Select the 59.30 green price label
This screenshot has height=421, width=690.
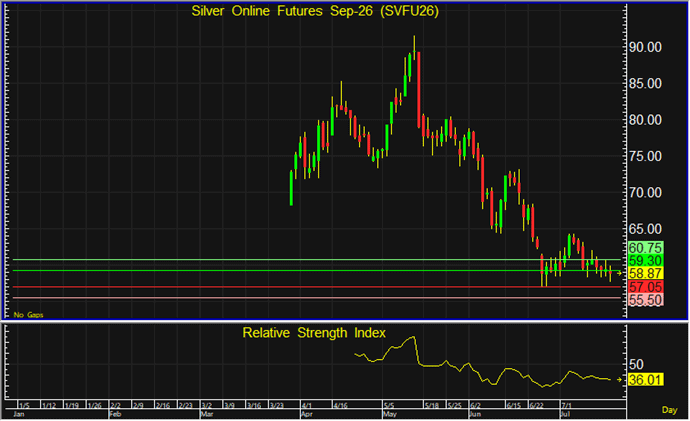(x=645, y=260)
